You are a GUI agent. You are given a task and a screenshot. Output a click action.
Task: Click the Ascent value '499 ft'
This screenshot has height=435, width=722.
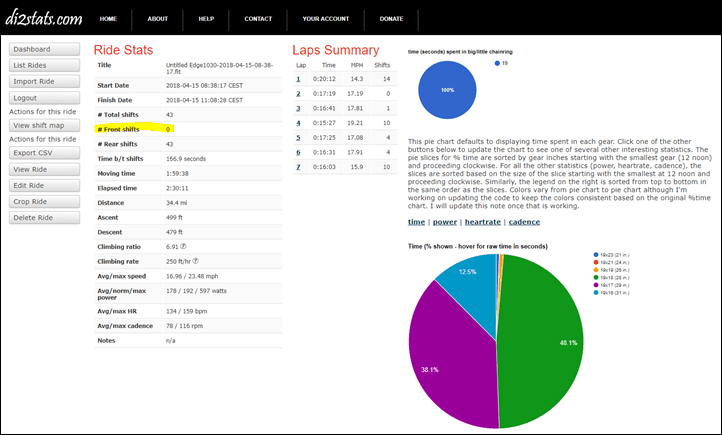click(x=175, y=218)
